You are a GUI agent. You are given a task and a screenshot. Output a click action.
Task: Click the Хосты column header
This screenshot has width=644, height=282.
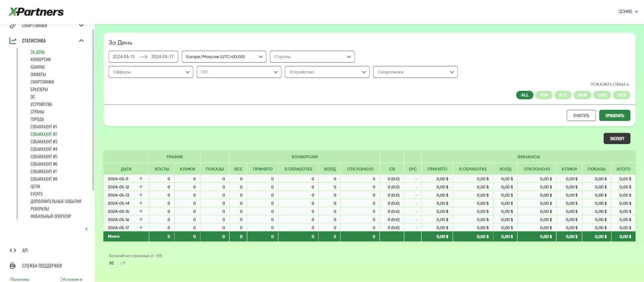coord(162,169)
